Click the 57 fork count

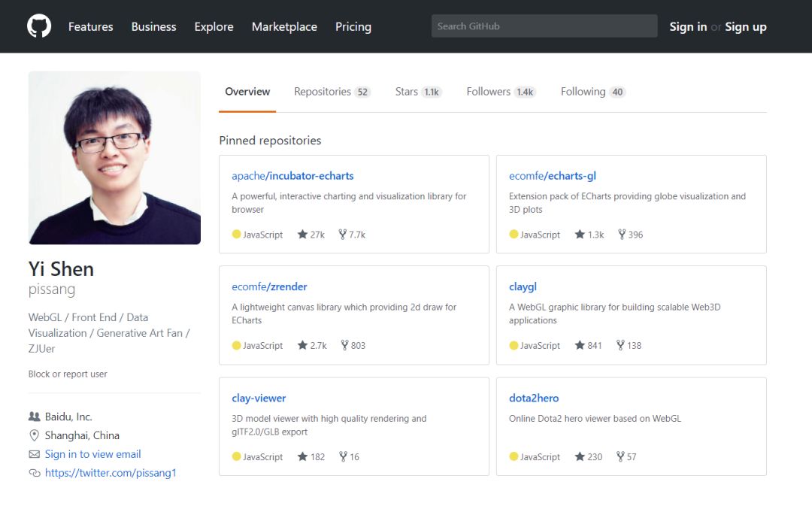coord(632,457)
